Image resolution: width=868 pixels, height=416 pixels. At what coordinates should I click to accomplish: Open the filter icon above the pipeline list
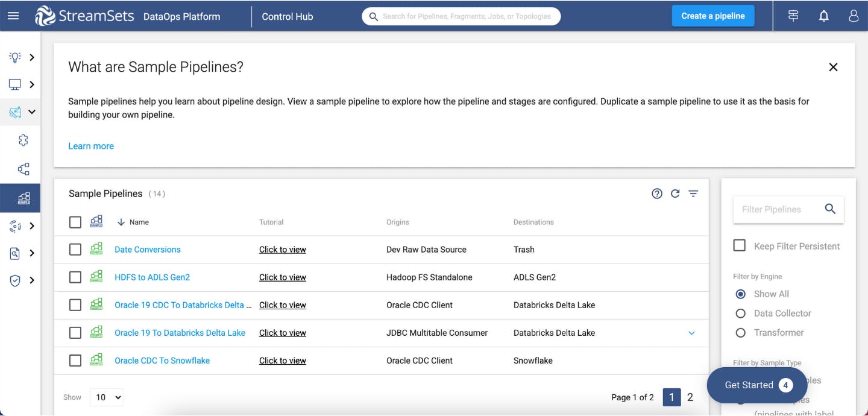[693, 194]
